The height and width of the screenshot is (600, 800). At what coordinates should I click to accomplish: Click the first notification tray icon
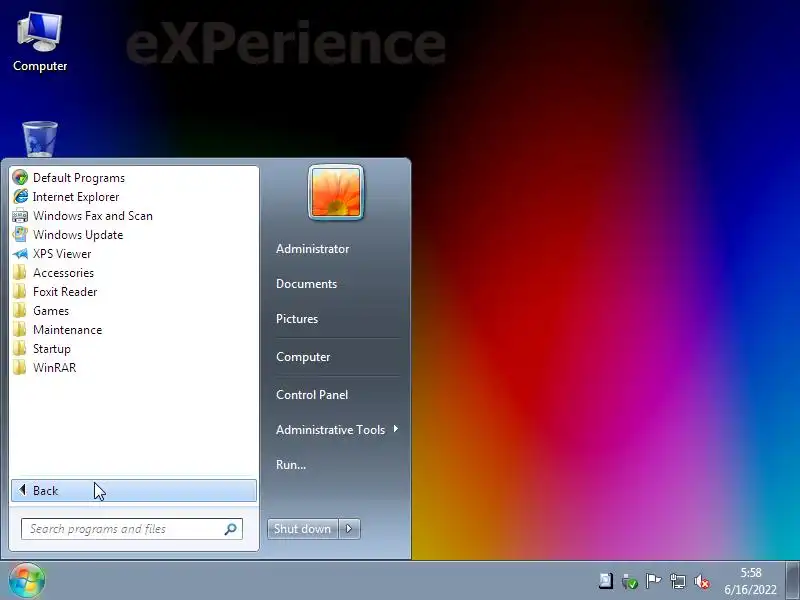point(606,581)
